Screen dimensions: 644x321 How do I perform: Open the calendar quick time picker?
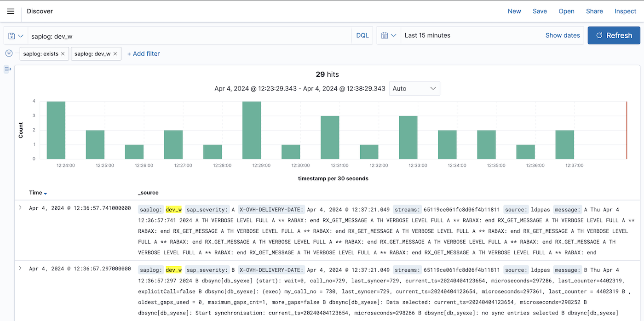tap(389, 35)
